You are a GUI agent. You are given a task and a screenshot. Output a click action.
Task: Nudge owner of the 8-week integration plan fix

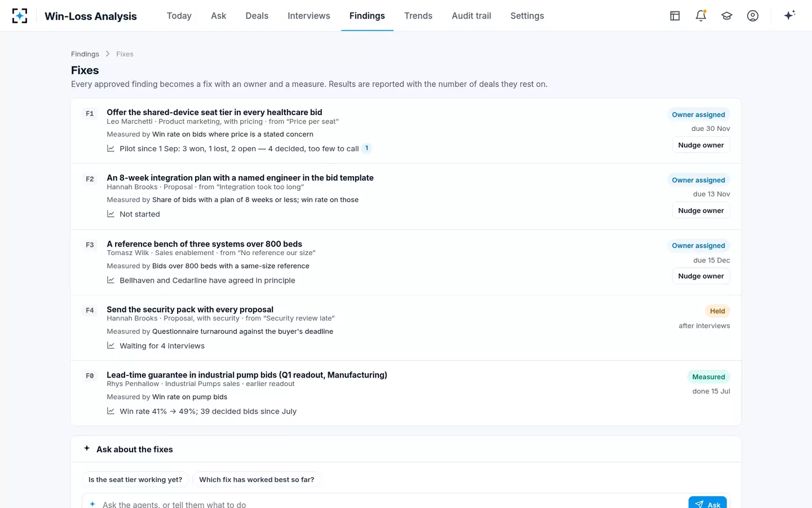[x=701, y=211]
